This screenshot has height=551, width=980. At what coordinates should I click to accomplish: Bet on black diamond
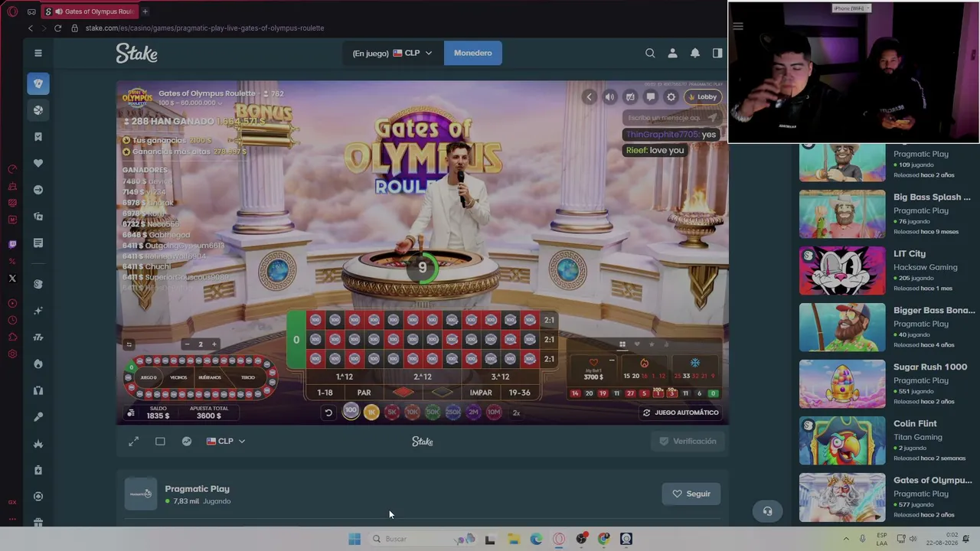pos(442,393)
